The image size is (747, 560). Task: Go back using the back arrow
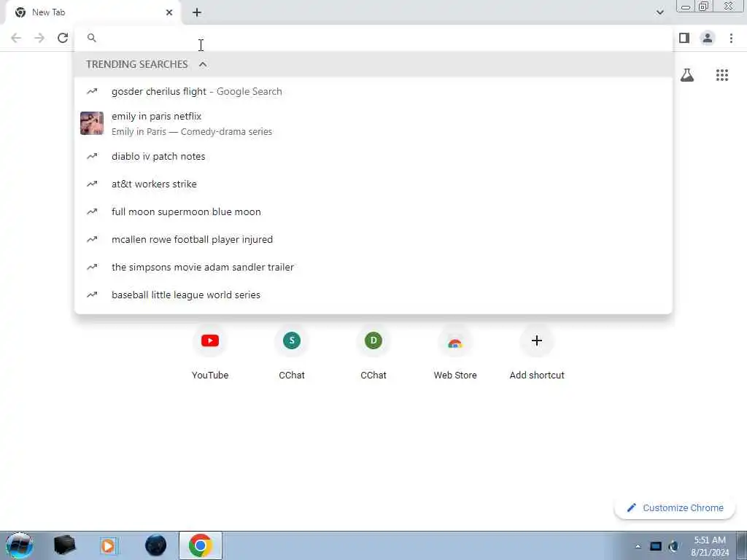coord(16,38)
